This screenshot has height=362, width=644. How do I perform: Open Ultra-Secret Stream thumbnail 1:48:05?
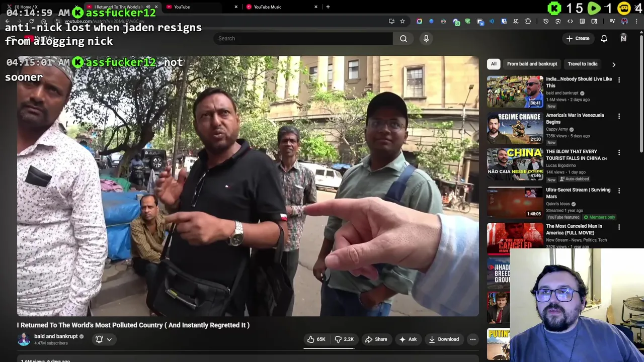515,202
